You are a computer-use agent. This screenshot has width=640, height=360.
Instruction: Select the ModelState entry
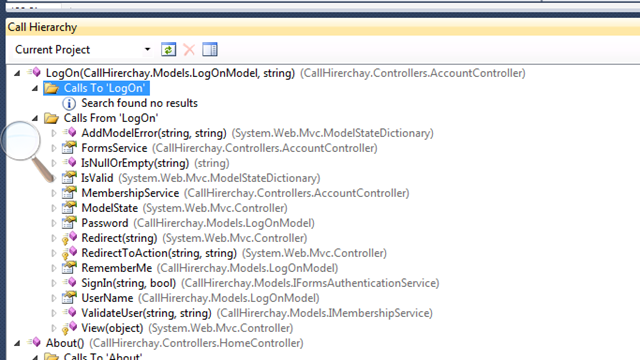184,208
